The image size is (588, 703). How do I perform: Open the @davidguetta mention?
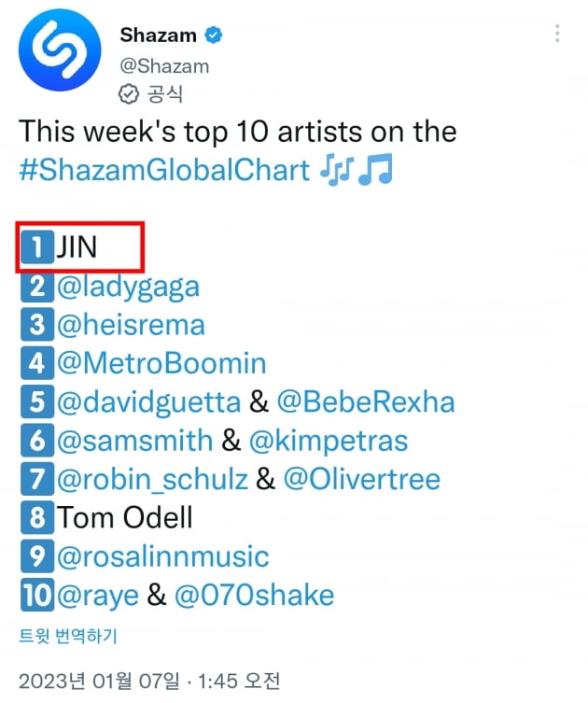[148, 402]
